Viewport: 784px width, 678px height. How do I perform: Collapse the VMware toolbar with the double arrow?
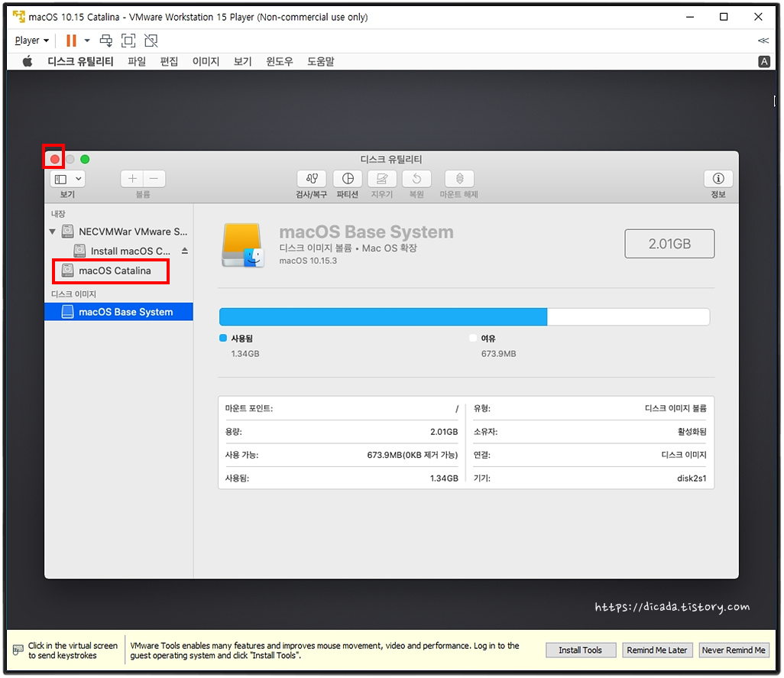pos(763,41)
